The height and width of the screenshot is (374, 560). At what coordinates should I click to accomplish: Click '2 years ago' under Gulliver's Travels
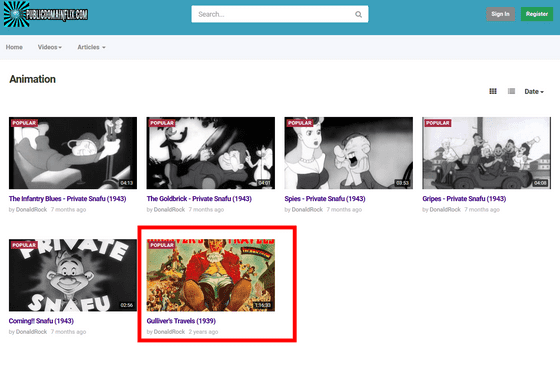[203, 332]
